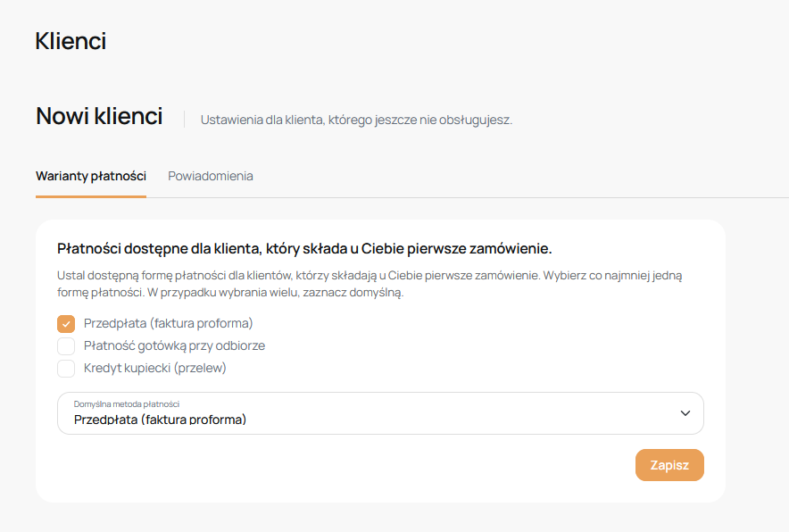Click the selected Przedpłata value inside the dropdown
Screen dimensions: 789x532
pyautogui.click(x=160, y=420)
